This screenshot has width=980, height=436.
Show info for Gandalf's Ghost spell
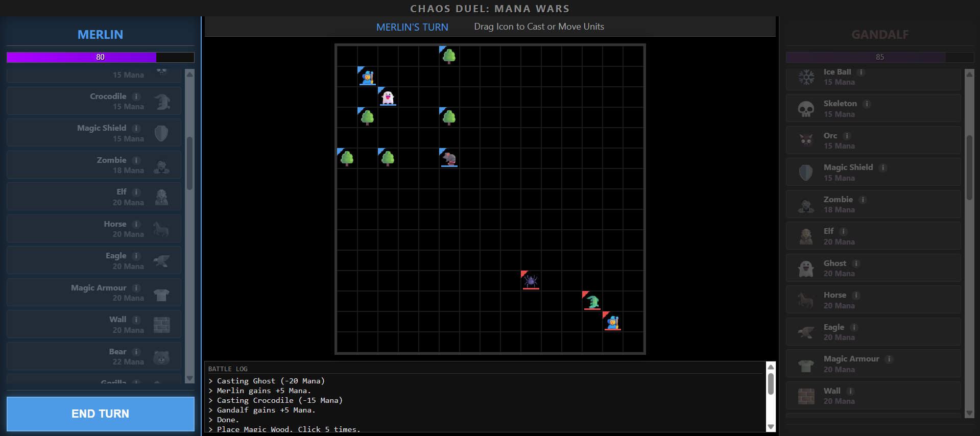(x=856, y=263)
